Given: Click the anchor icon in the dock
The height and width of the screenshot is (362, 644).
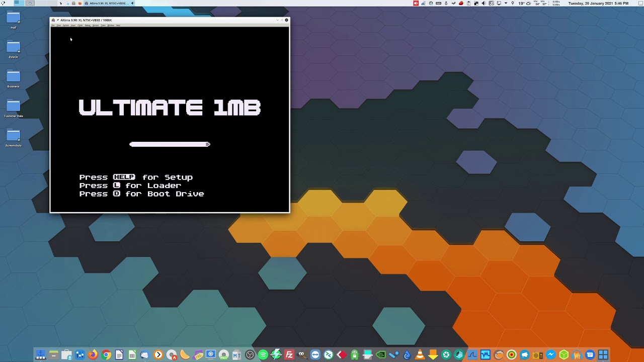Looking at the screenshot, I should tap(41, 355).
